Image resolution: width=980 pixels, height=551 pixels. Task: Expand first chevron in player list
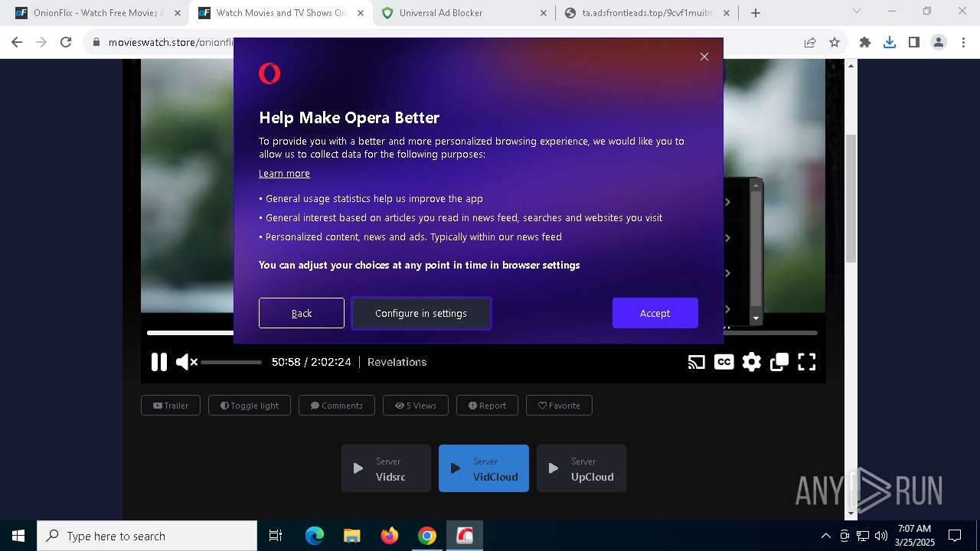coord(727,202)
